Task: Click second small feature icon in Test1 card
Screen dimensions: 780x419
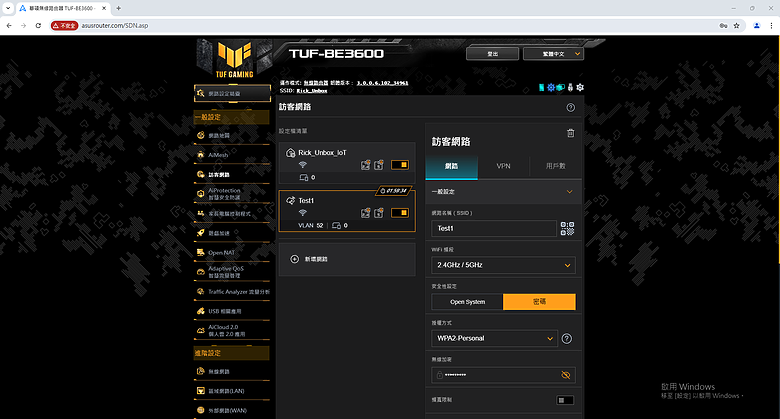Action: [x=379, y=213]
